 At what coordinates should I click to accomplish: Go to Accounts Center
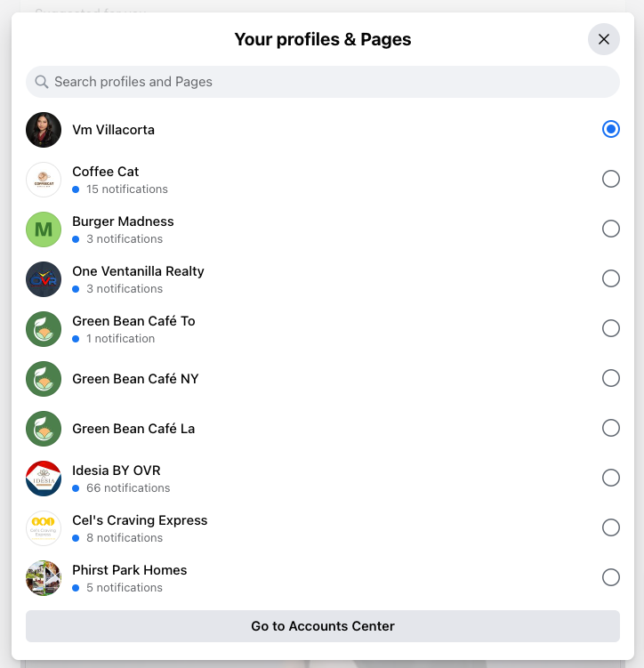coord(322,626)
